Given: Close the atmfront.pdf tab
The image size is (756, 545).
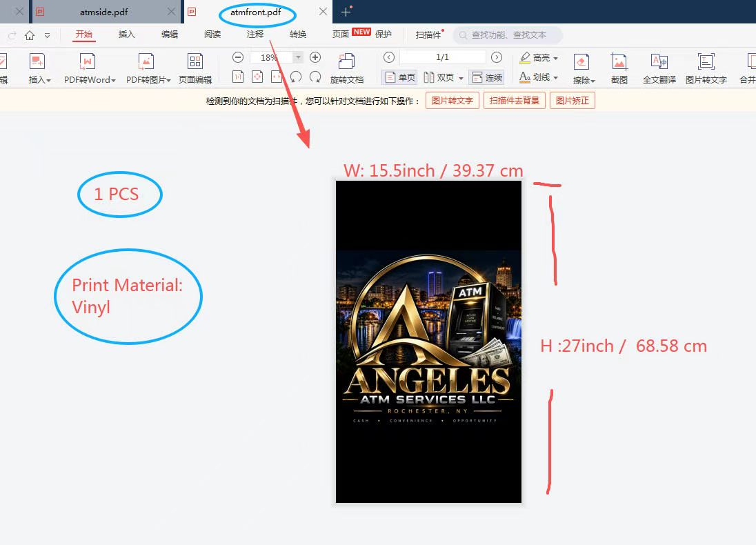Looking at the screenshot, I should click(x=323, y=12).
